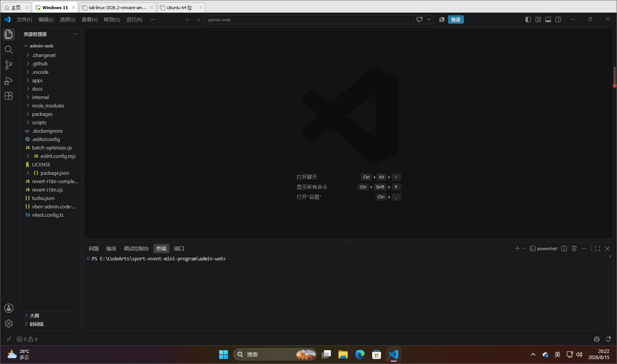Toggle secondary side bar visibility

pos(558,19)
